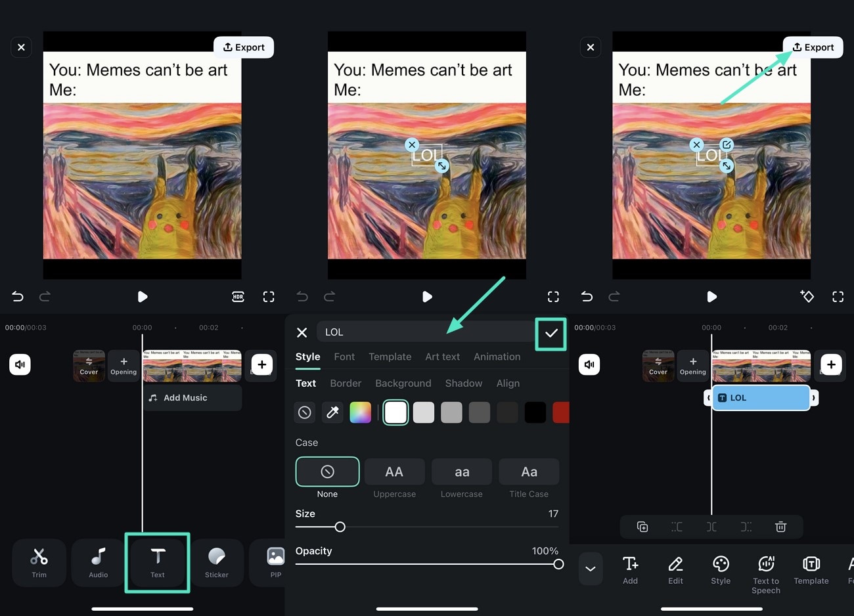Viewport: 854px width, 616px height.
Task: Open Style tool in right panel toolbar
Action: point(721,570)
